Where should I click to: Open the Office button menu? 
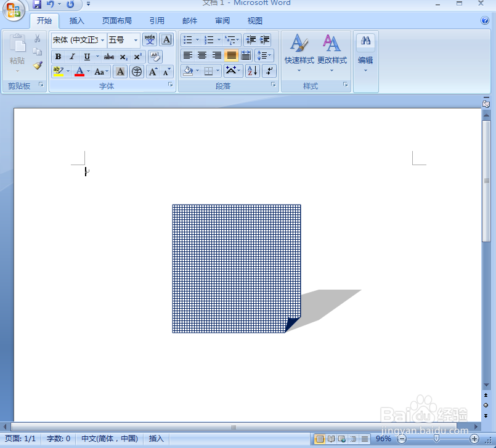[14, 10]
